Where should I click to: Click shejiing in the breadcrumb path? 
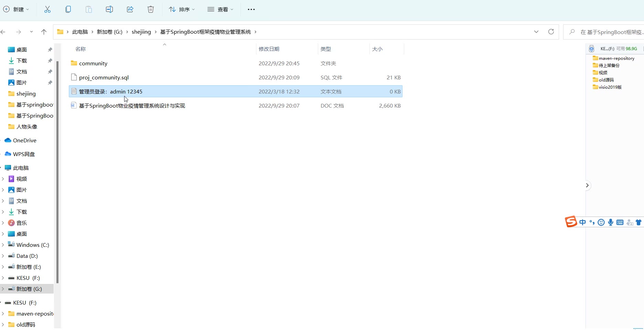pyautogui.click(x=141, y=32)
